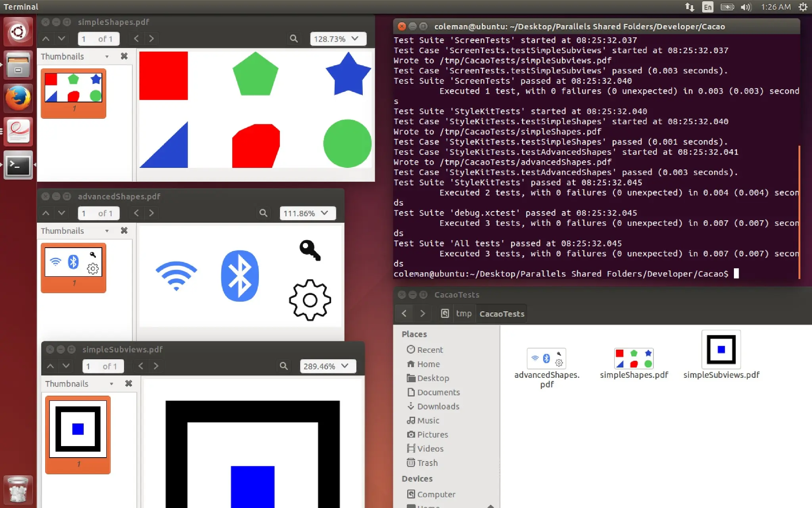This screenshot has width=812, height=508.
Task: Select the simpleSubviews.pdf file icon
Action: pos(721,350)
